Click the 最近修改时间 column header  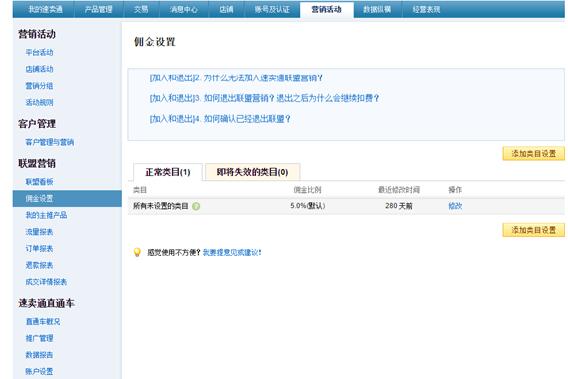tap(399, 190)
